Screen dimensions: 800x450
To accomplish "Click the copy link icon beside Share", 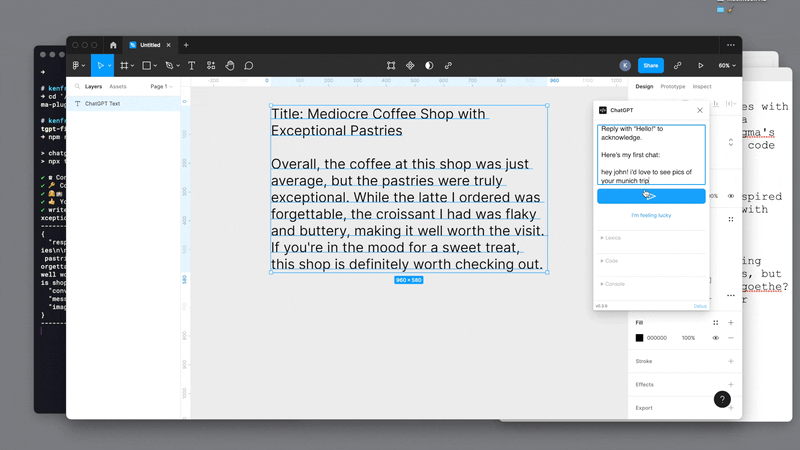I will (x=677, y=65).
